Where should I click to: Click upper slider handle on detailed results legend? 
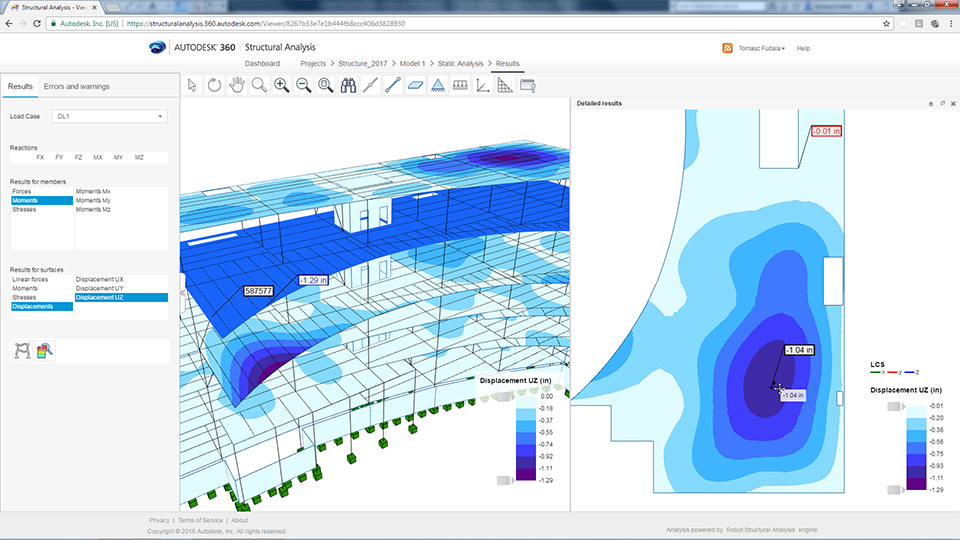(894, 407)
